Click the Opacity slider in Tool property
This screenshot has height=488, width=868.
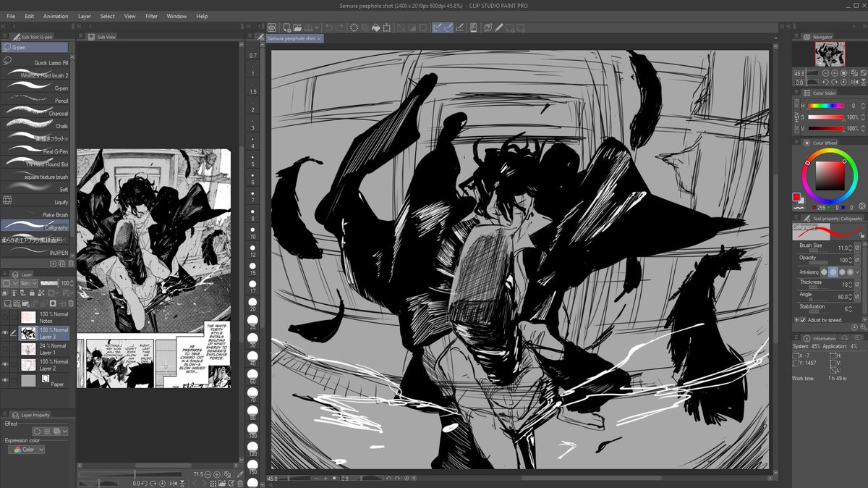[x=818, y=263]
